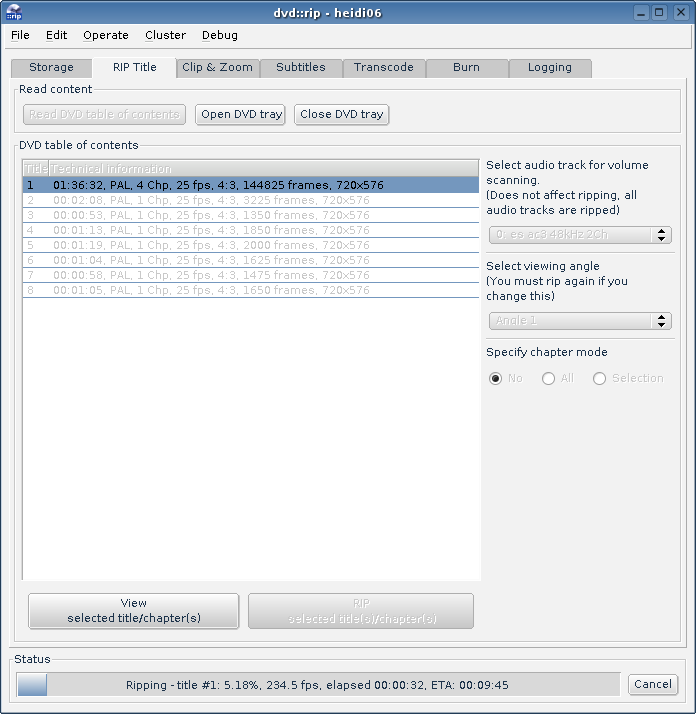Switch to the Storage tab
The height and width of the screenshot is (714, 696).
click(51, 67)
